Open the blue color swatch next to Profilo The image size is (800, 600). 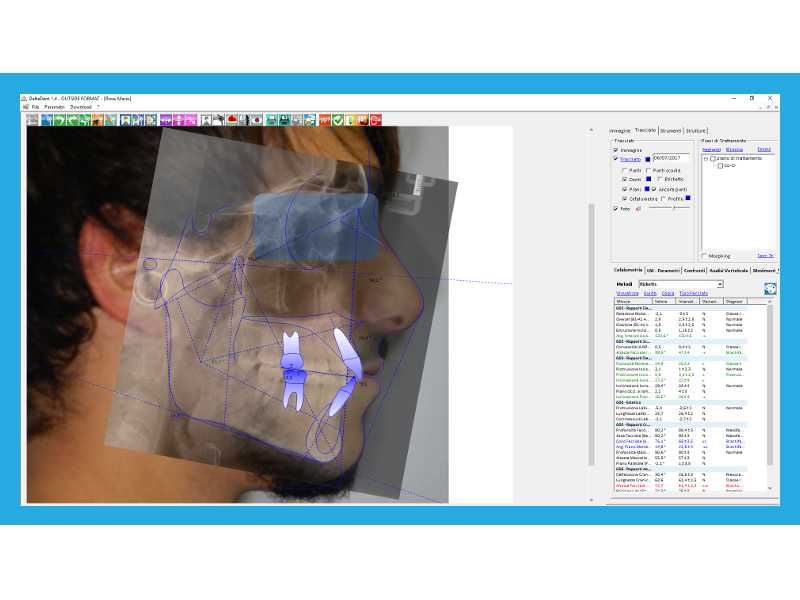688,198
